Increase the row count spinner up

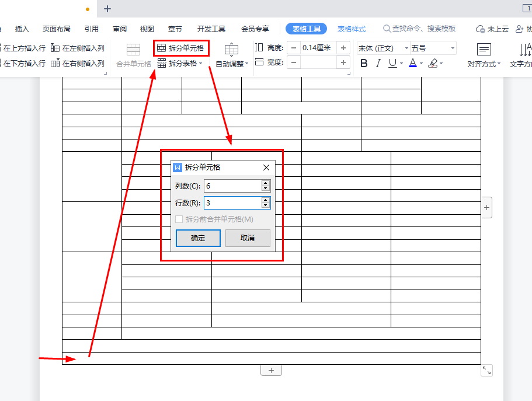point(266,200)
